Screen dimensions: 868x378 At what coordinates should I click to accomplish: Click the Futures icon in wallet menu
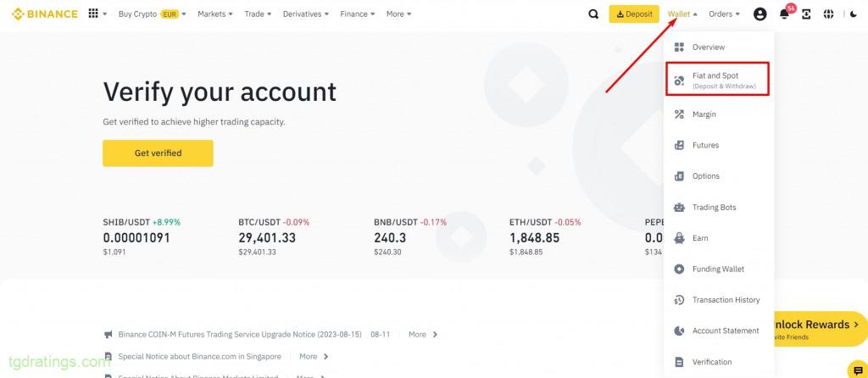[x=679, y=146]
